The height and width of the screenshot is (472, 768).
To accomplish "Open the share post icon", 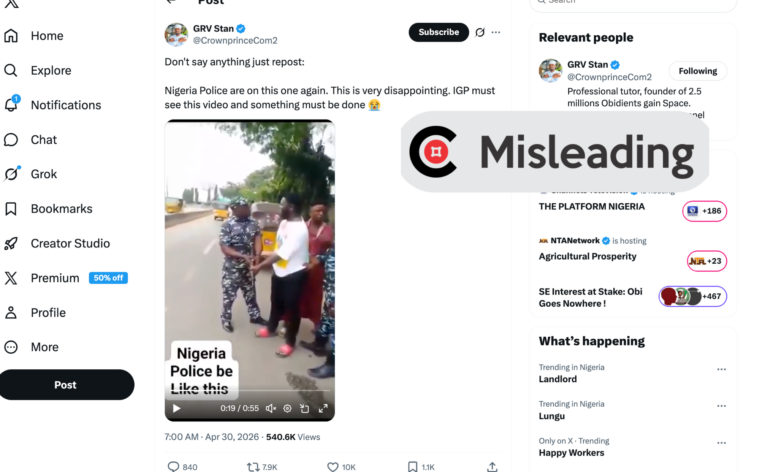I will coord(492,467).
